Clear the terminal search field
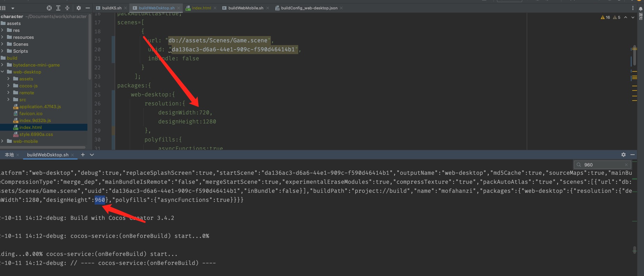This screenshot has height=276, width=644. click(x=626, y=165)
